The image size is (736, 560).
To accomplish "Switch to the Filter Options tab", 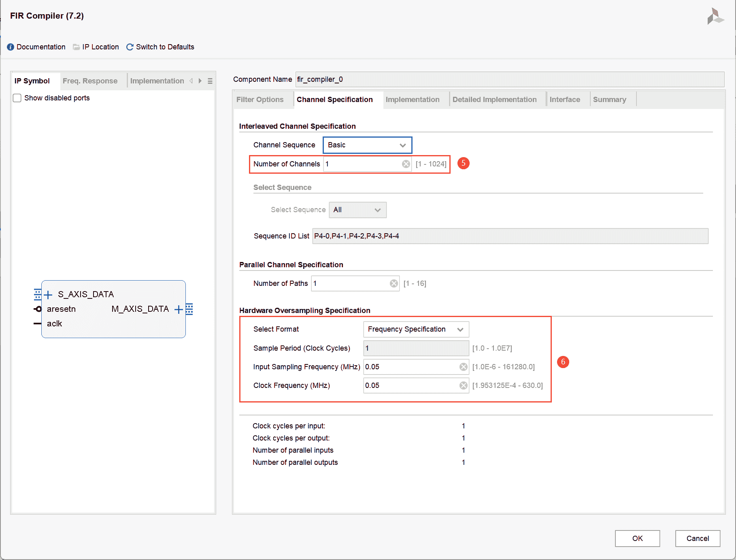I will pyautogui.click(x=260, y=100).
